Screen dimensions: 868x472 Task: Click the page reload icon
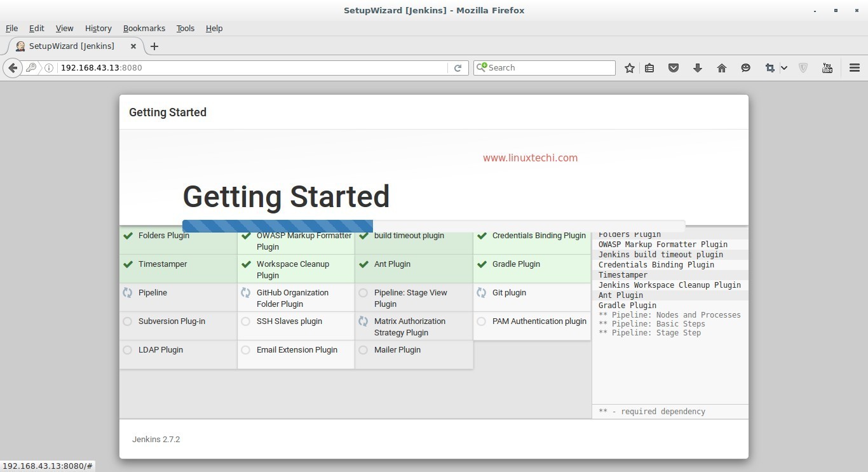[x=458, y=67]
